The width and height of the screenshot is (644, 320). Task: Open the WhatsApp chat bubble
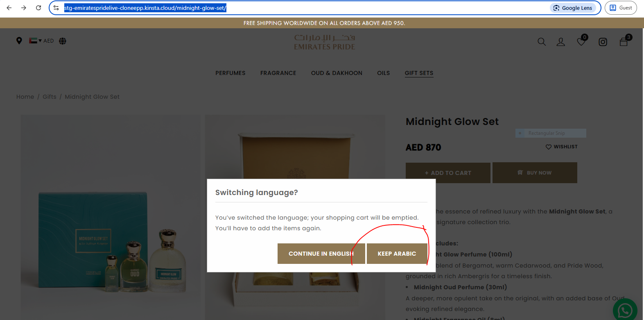(625, 310)
